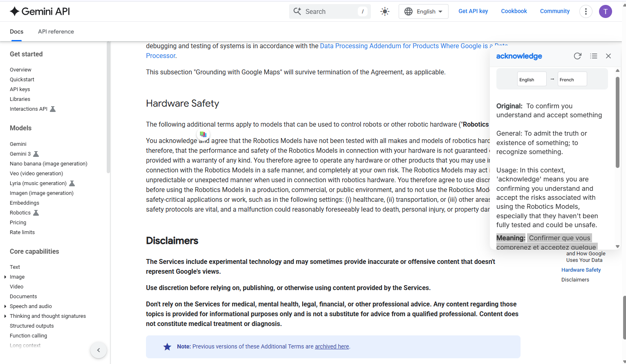Viewport: 626px width, 364px height.
Task: Open the archived here link
Action: tap(332, 346)
